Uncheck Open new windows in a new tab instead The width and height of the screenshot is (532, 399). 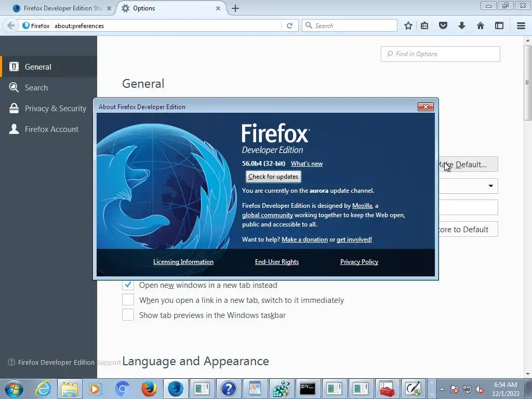tap(128, 285)
